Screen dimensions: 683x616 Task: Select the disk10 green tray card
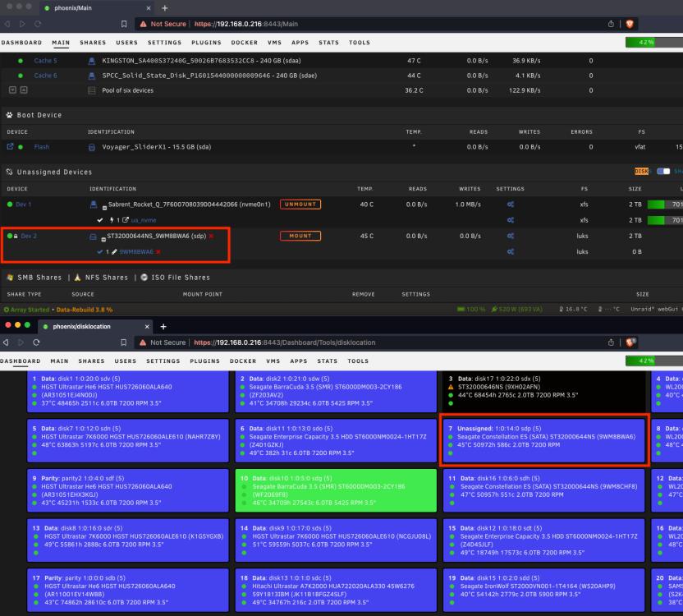coord(336,490)
